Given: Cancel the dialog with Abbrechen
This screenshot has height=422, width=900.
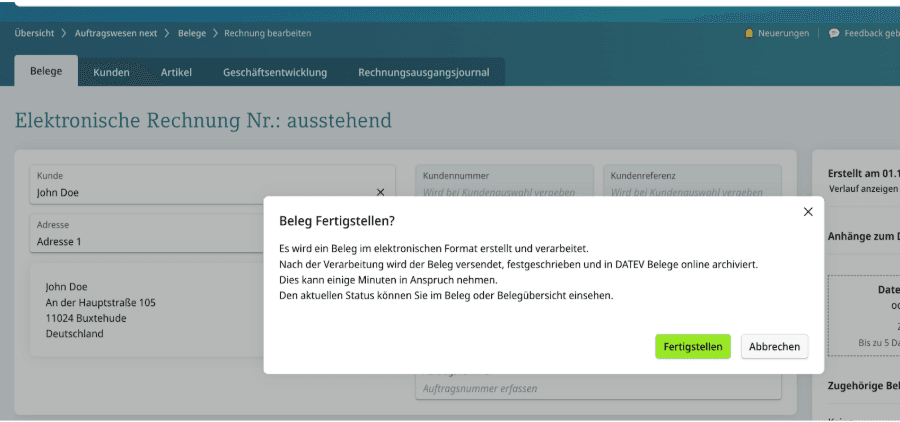Looking at the screenshot, I should coord(774,346).
